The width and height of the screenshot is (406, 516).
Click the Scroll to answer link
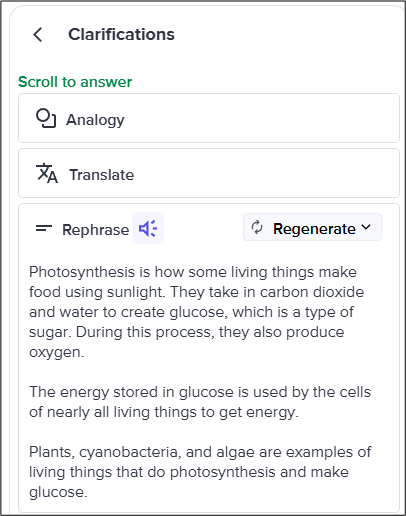pos(75,82)
